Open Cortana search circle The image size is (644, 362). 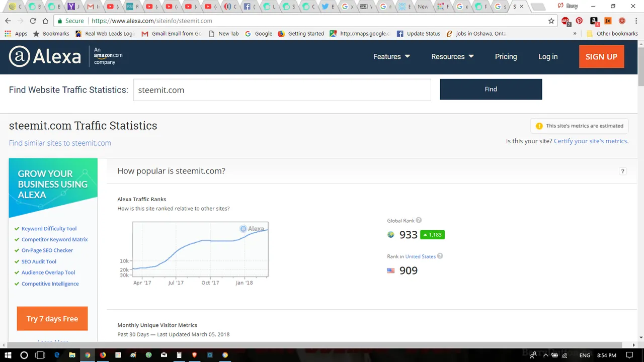coord(24,355)
